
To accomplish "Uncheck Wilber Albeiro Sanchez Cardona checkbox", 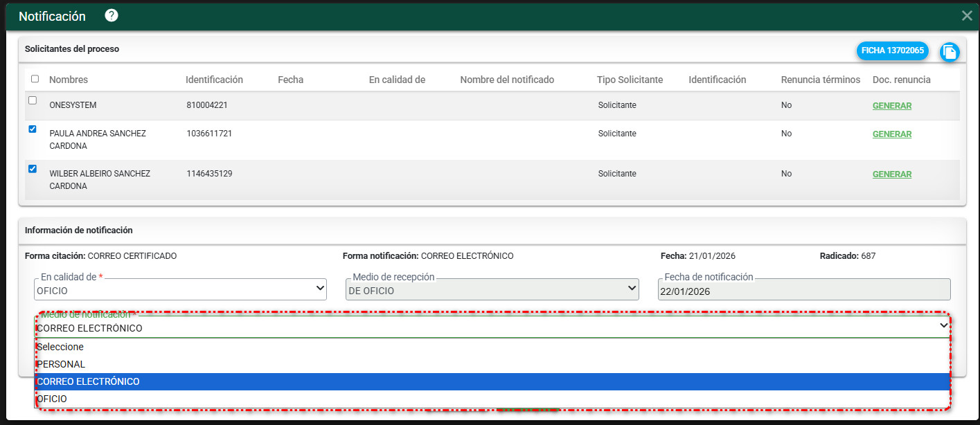I will pyautogui.click(x=33, y=169).
